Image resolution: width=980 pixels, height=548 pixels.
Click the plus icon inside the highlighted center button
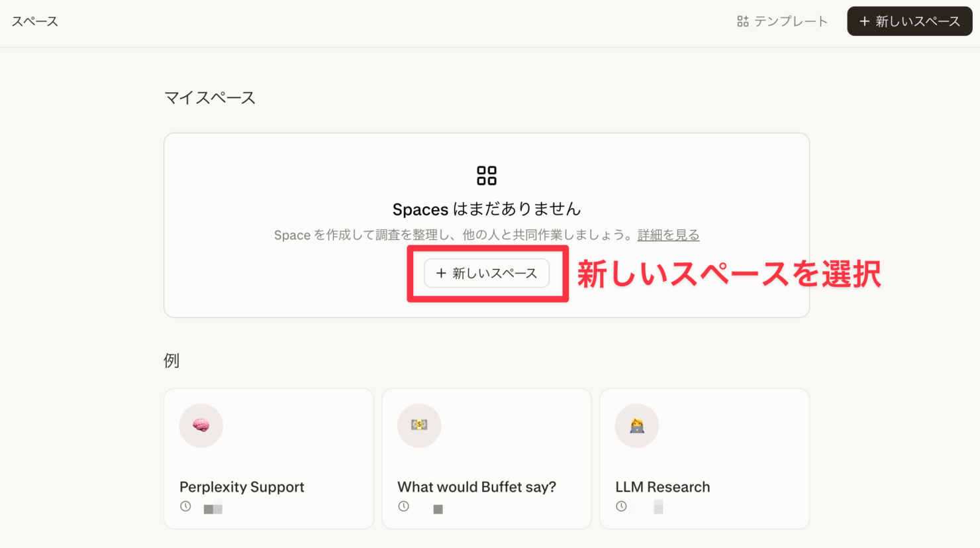pyautogui.click(x=441, y=273)
